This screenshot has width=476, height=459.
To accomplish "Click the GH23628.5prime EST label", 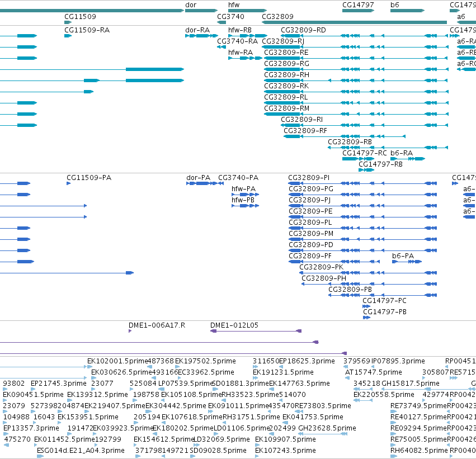I will coord(327,428).
